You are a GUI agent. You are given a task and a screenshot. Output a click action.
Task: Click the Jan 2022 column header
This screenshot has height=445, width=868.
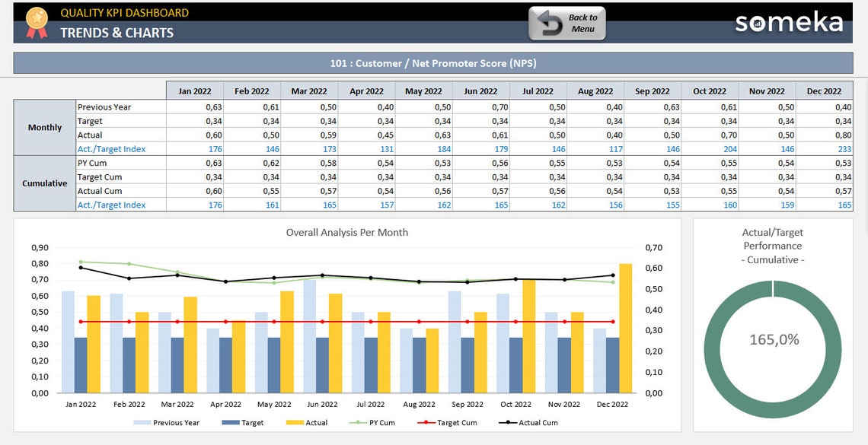194,91
